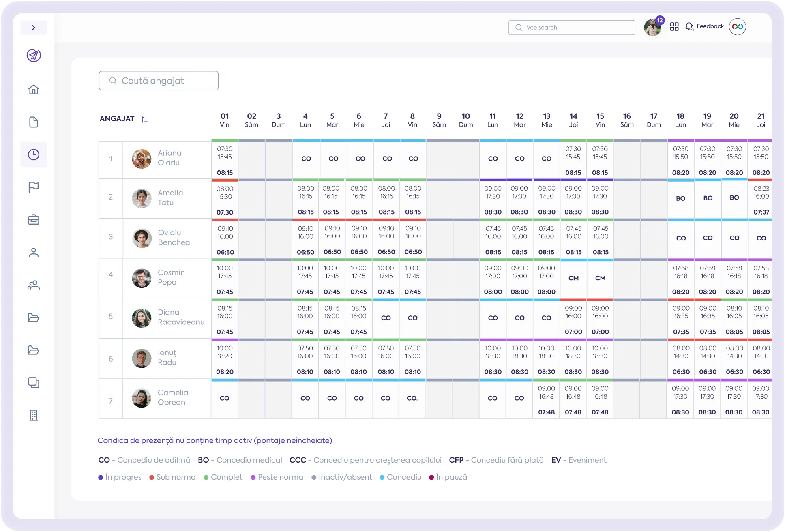The image size is (785, 532).
Task: Open the building company icon in sidebar
Action: [34, 415]
